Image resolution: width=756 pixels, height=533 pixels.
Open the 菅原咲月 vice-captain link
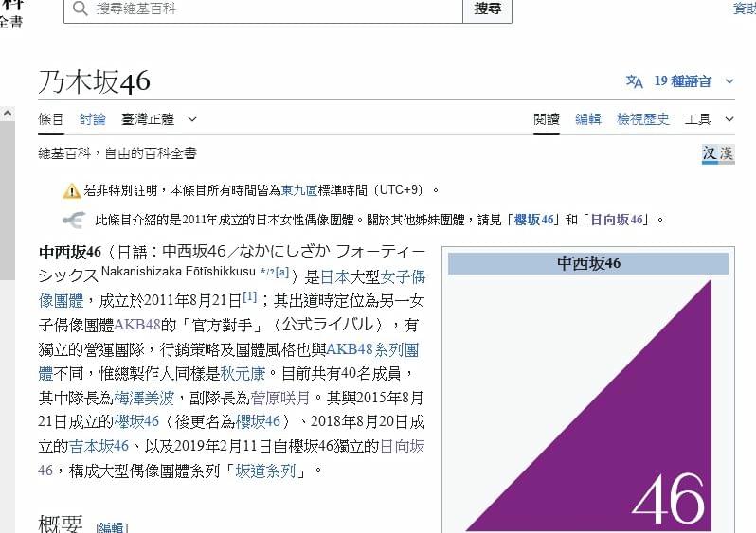[x=280, y=398]
